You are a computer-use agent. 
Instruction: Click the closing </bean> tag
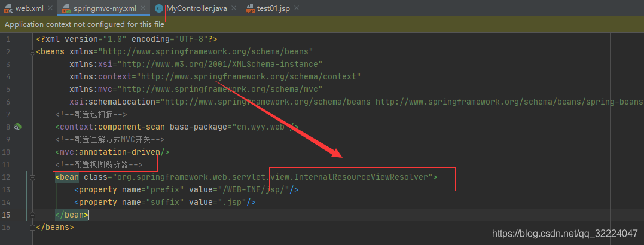pos(72,215)
